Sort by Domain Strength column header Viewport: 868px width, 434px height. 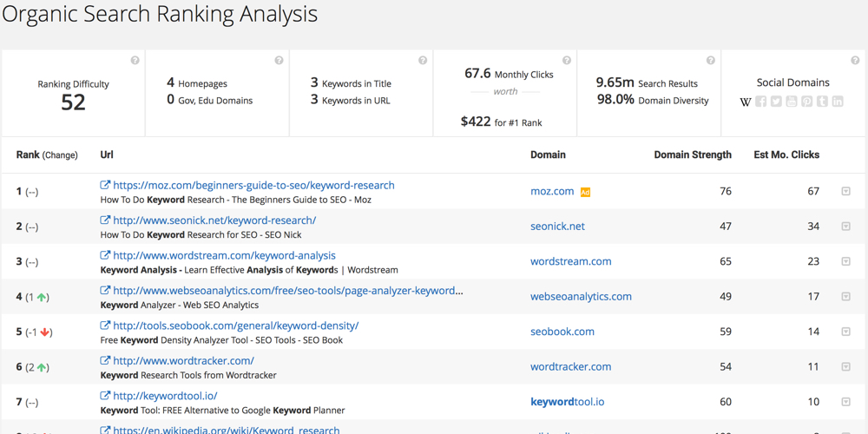click(693, 155)
